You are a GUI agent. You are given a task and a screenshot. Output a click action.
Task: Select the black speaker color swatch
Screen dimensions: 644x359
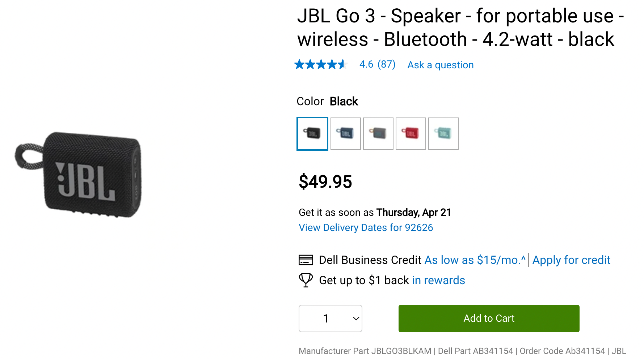(312, 134)
